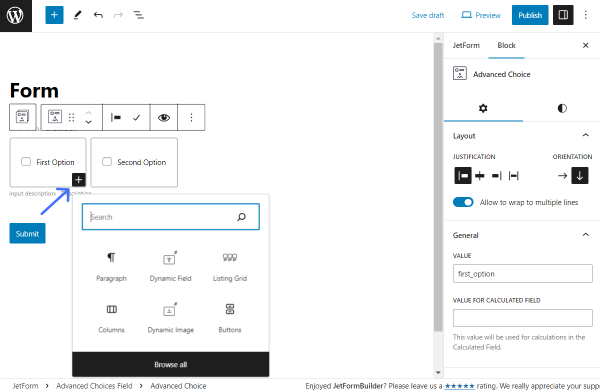
Task: Open the Preview menu
Action: [481, 15]
